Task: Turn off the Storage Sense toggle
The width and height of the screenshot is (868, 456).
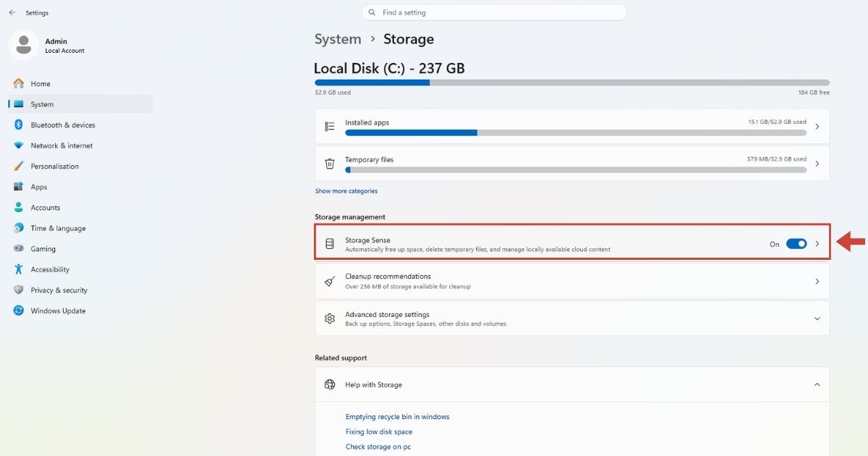Action: click(796, 244)
